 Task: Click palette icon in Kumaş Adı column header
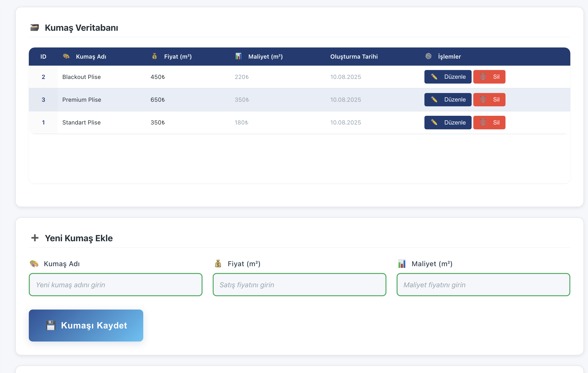point(66,56)
